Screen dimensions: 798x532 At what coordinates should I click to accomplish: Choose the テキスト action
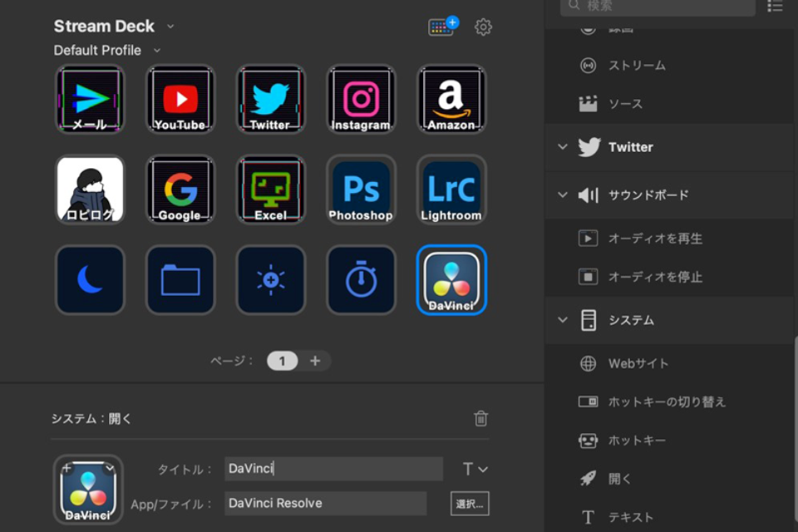(668, 517)
